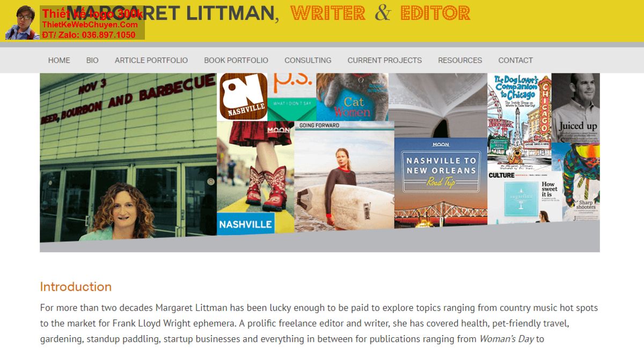Select BOOK PORTFOLIO in the nav bar
This screenshot has width=644, height=348.
click(236, 60)
